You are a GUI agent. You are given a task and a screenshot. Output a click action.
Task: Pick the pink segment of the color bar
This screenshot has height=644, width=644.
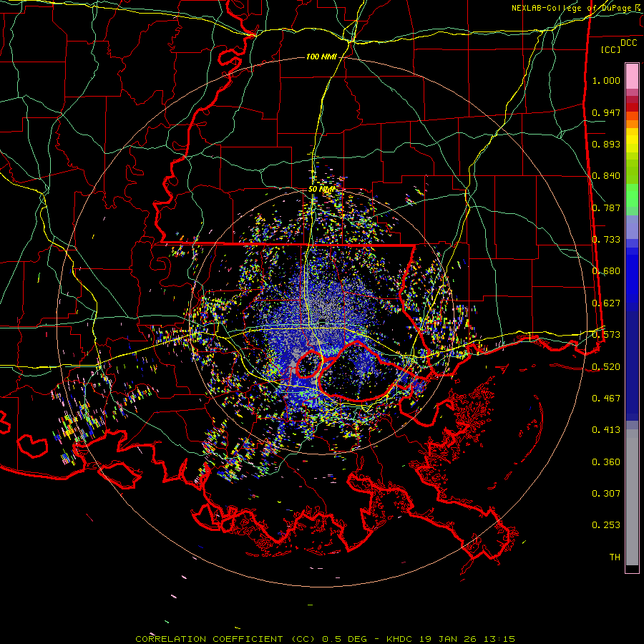coord(632,77)
